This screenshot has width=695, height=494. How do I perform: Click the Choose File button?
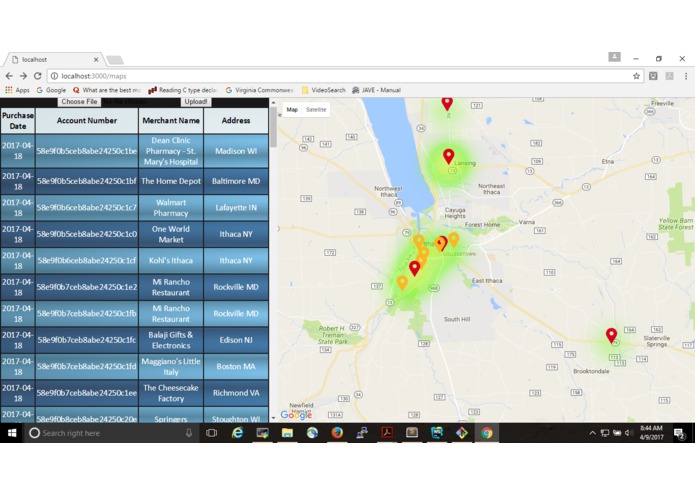(x=79, y=101)
